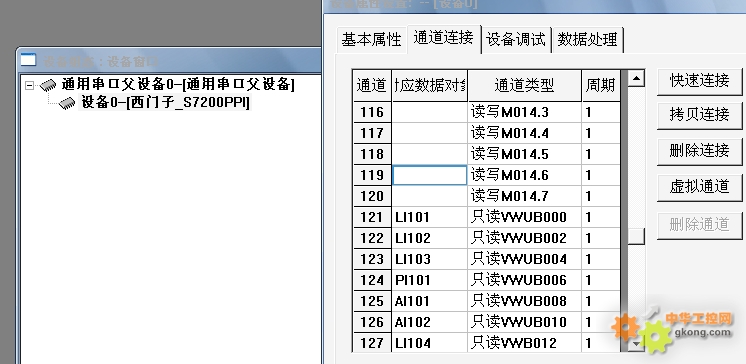The image size is (746, 364).
Task: Click the 读写M014.7 channel type cell
Action: pyautogui.click(x=524, y=196)
